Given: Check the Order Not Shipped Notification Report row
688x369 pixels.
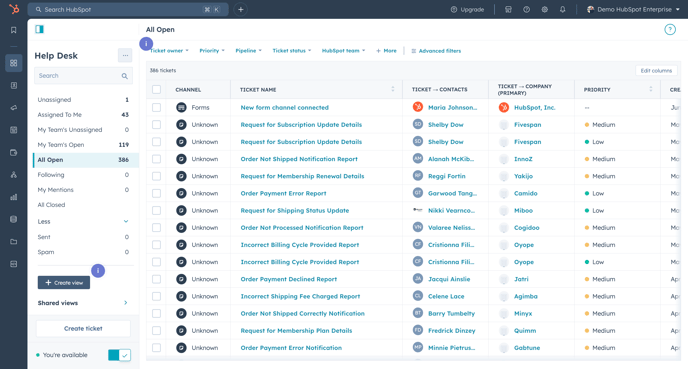Looking at the screenshot, I should (156, 159).
